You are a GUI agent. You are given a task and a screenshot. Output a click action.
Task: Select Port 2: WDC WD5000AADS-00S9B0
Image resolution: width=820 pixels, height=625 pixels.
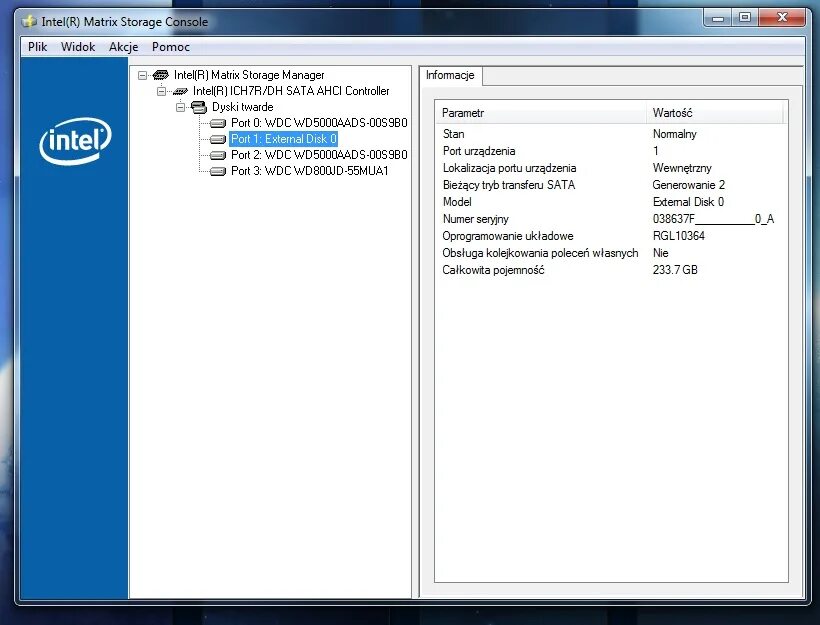[x=319, y=155]
